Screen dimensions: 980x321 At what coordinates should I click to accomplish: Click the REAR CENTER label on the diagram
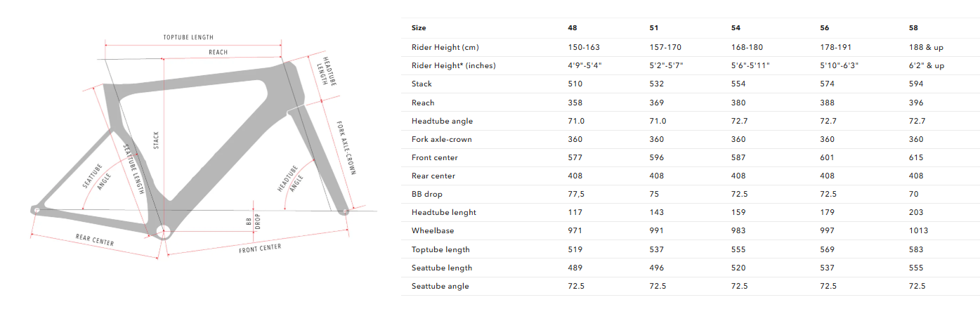pyautogui.click(x=95, y=240)
